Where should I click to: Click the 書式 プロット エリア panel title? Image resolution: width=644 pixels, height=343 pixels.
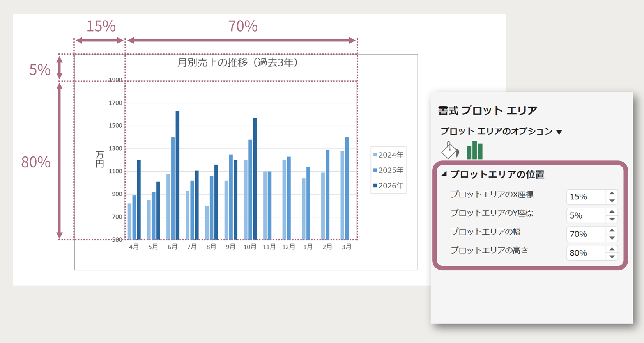pyautogui.click(x=488, y=110)
